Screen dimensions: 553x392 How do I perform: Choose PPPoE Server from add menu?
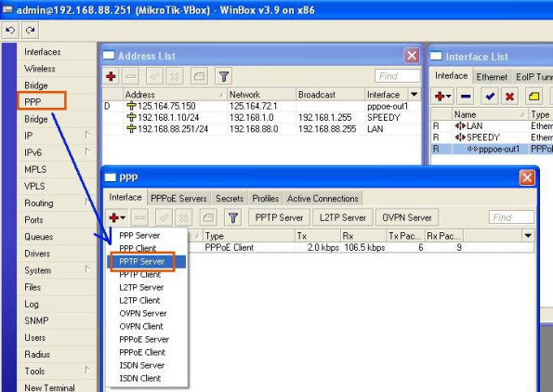(x=144, y=339)
